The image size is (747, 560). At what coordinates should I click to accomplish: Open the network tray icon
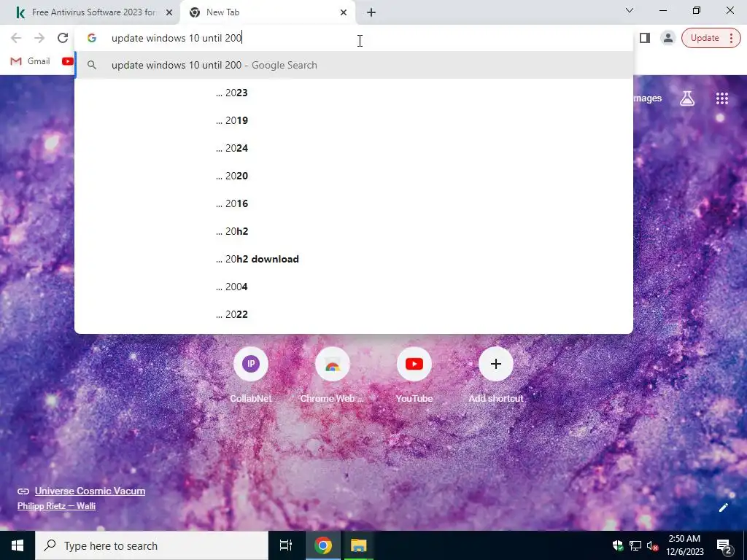point(635,545)
